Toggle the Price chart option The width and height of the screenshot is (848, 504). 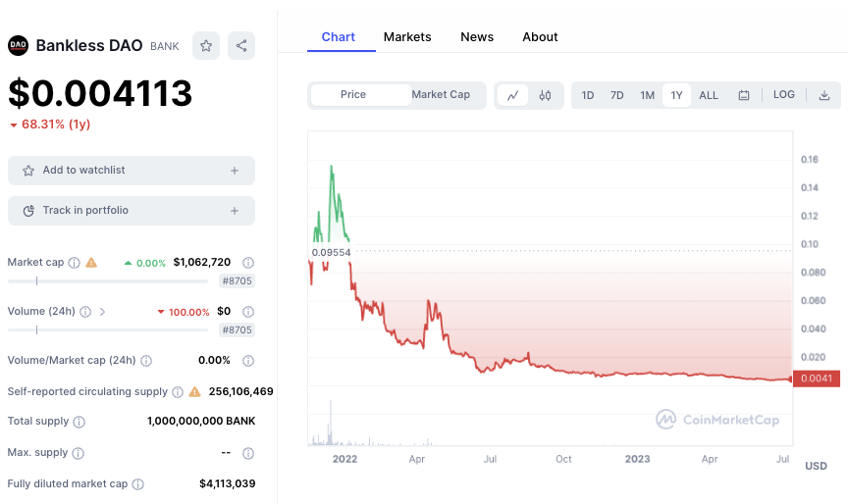[353, 94]
